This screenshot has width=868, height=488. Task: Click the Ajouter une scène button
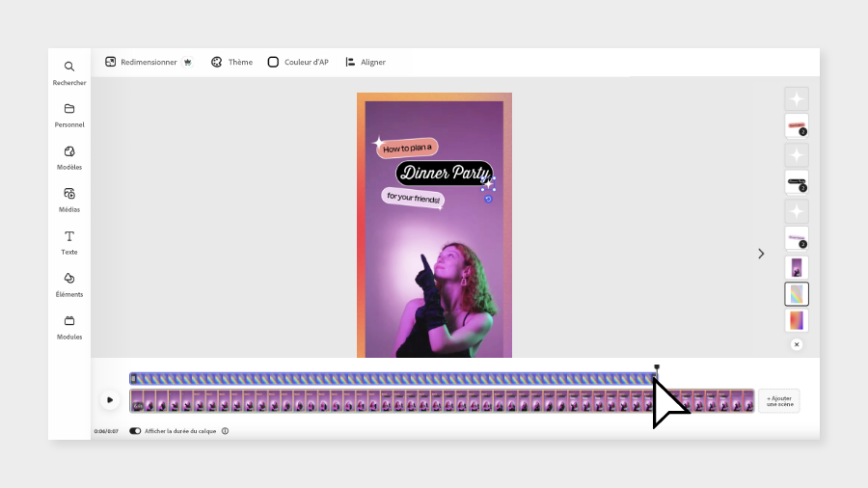pos(779,401)
